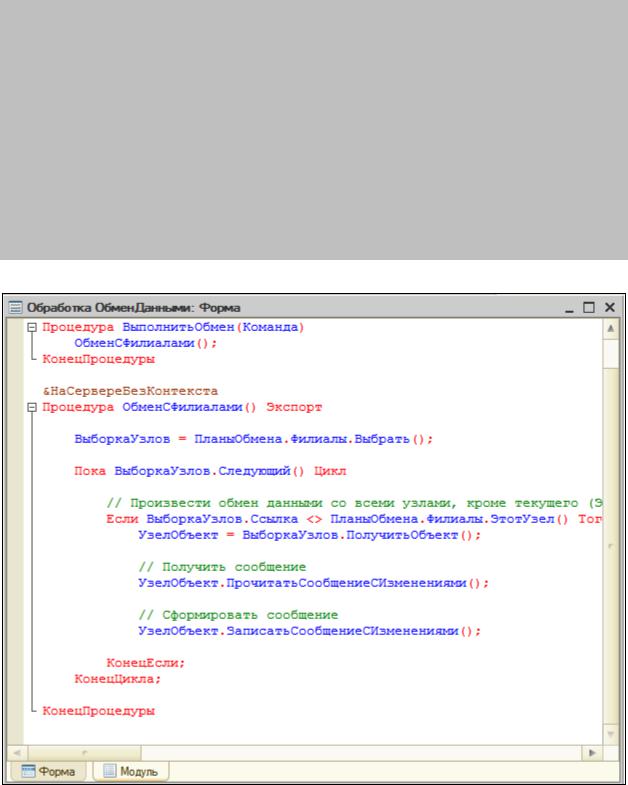Click the first КонецПроцедуры after ОбменСФилиалами();
628x785 pixels.
click(99, 359)
